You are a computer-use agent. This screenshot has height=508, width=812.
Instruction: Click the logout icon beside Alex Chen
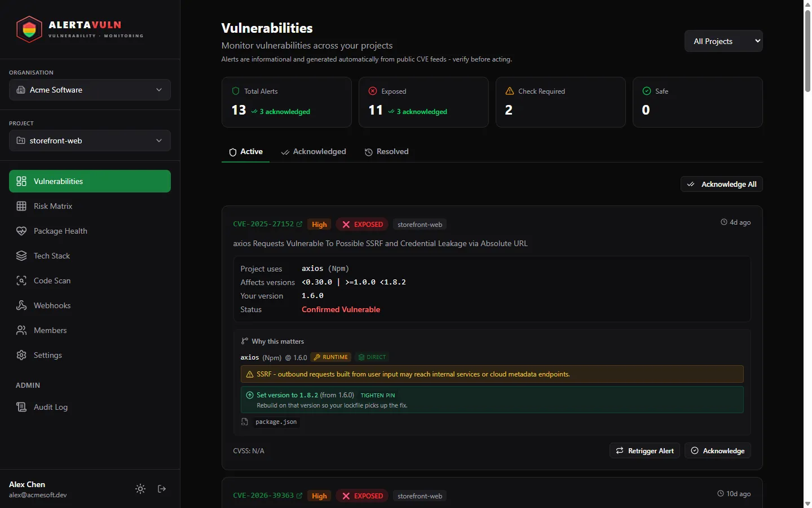click(162, 489)
